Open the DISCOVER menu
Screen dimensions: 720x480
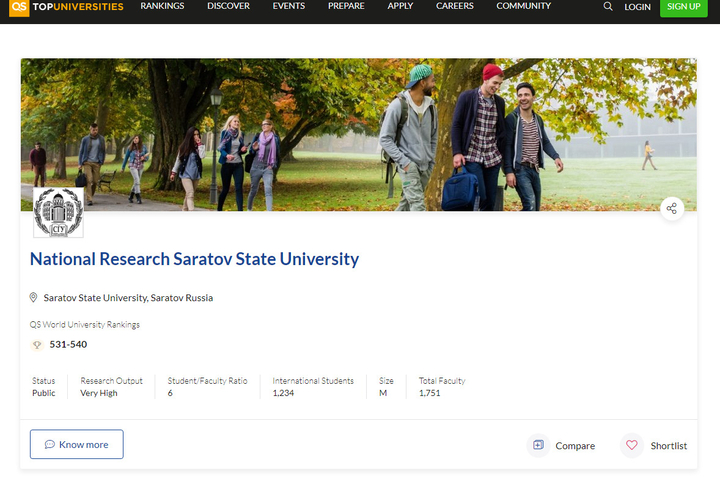click(228, 6)
